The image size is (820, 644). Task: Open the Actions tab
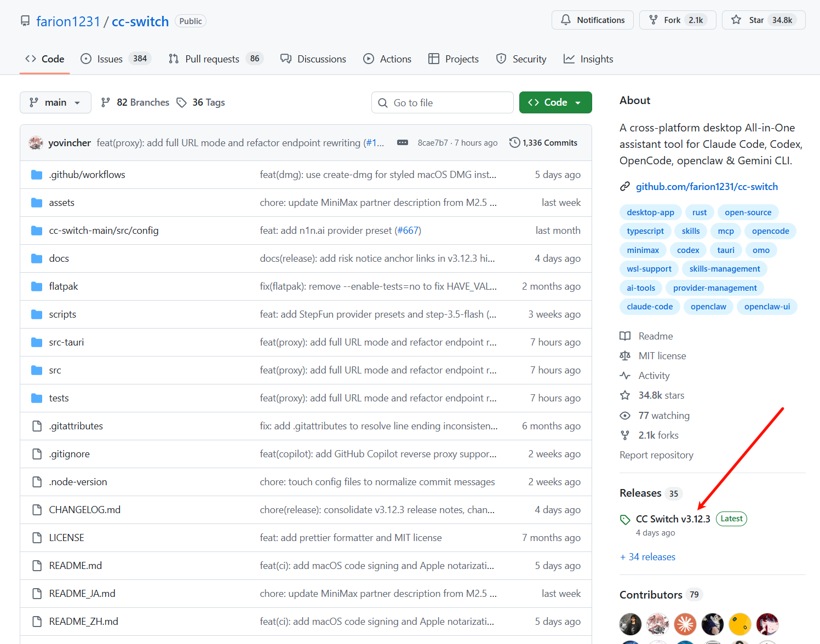click(x=387, y=59)
